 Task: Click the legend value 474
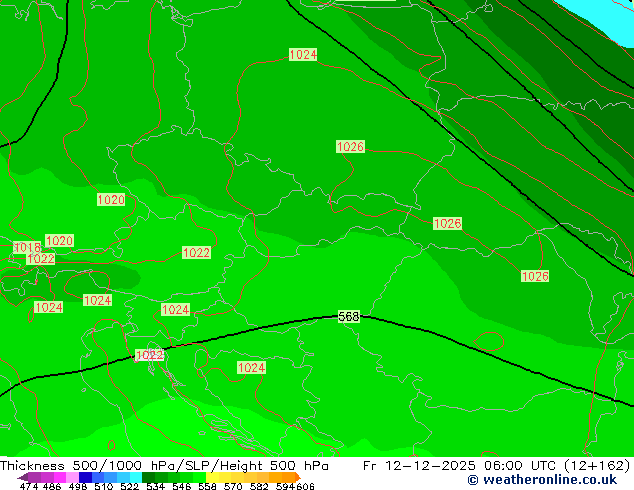click(29, 486)
